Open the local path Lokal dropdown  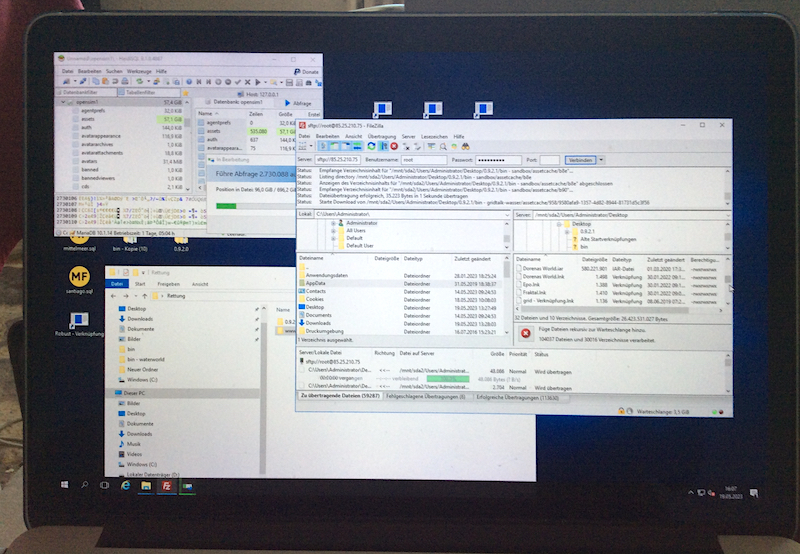tap(507, 213)
